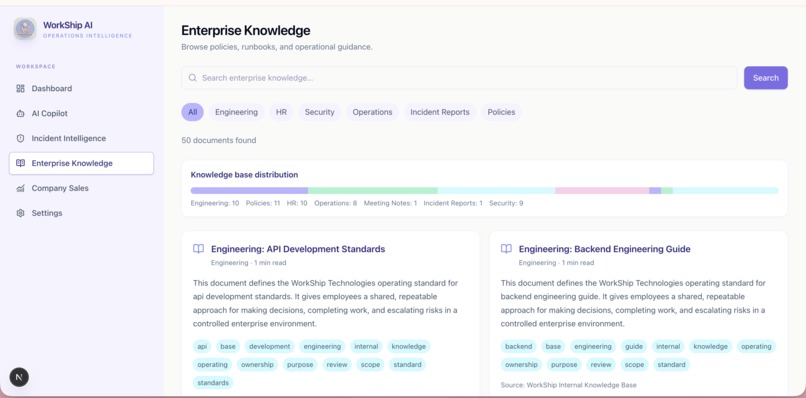Image resolution: width=806 pixels, height=398 pixels.
Task: Click the 'standards' tag
Action: click(x=213, y=383)
